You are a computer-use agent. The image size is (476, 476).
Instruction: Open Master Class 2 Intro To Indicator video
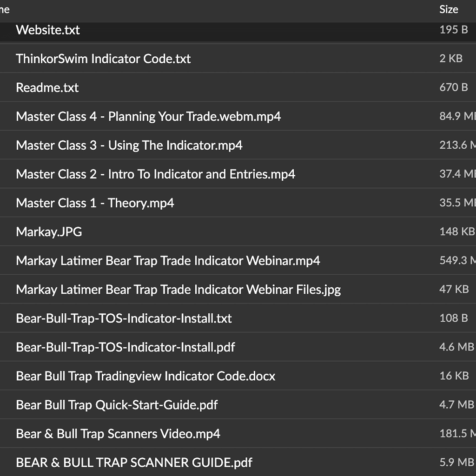[155, 174]
